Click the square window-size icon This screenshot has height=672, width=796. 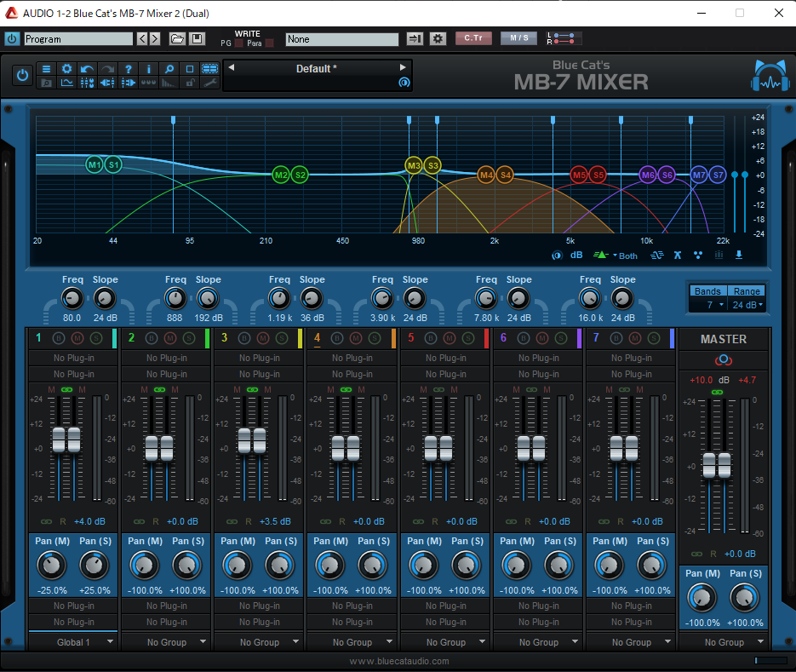coord(190,69)
